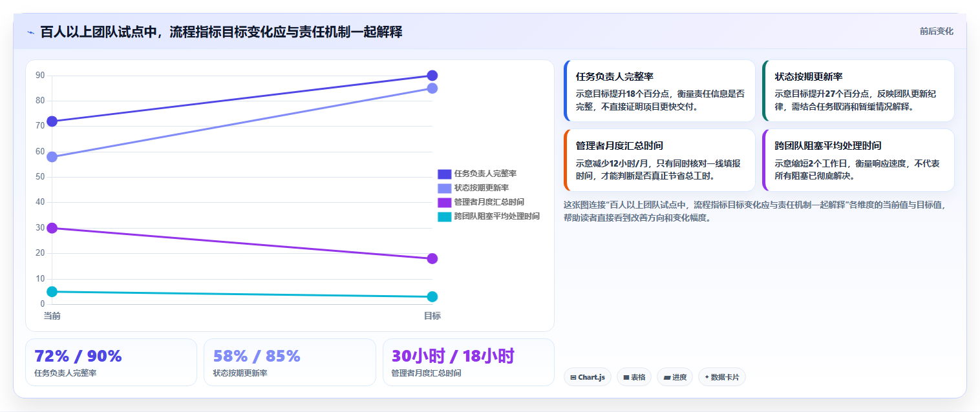Click the 表格 tag chip

tap(634, 377)
